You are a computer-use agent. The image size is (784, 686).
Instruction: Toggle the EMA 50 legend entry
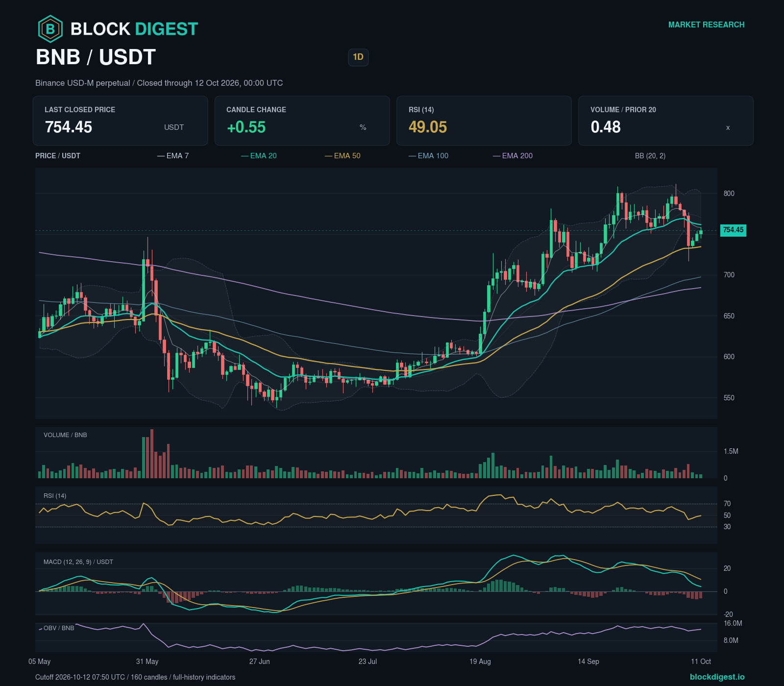pyautogui.click(x=343, y=156)
